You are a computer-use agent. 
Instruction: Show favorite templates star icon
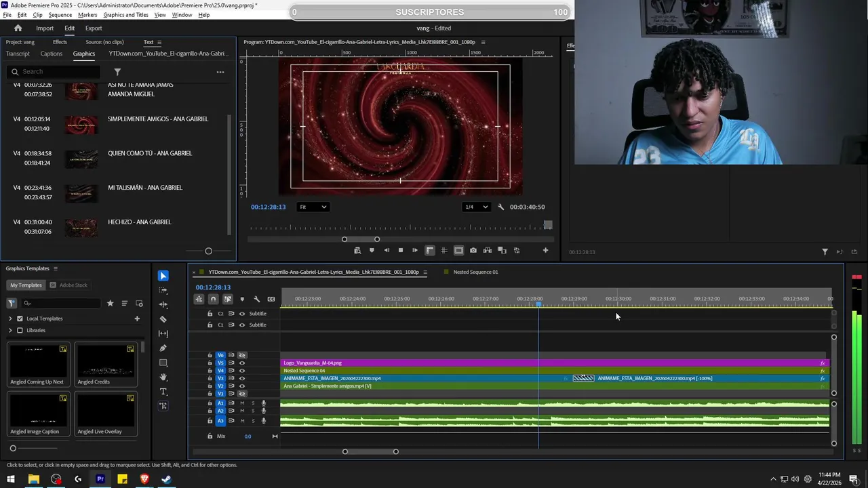[110, 303]
